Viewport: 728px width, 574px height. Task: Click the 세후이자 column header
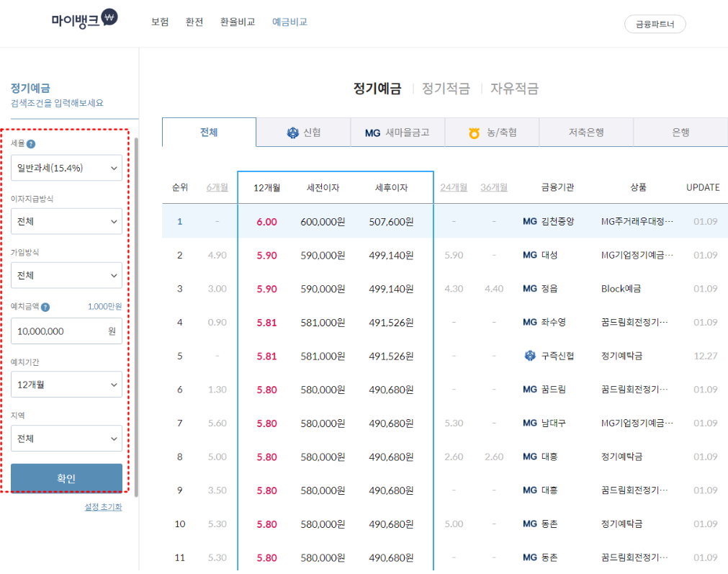[x=391, y=188]
